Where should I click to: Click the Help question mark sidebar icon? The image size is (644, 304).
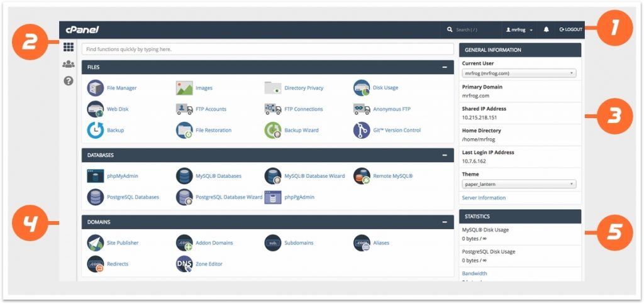tap(69, 81)
